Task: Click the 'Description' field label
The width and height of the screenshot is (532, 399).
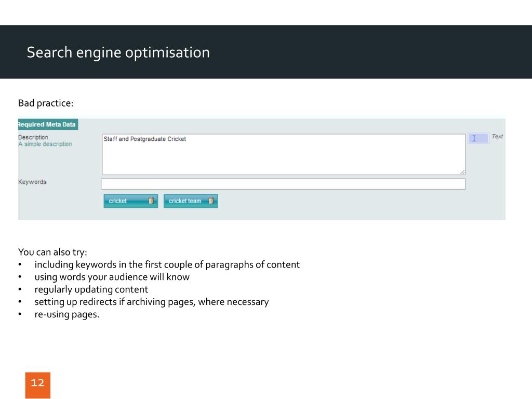Action: 33,137
